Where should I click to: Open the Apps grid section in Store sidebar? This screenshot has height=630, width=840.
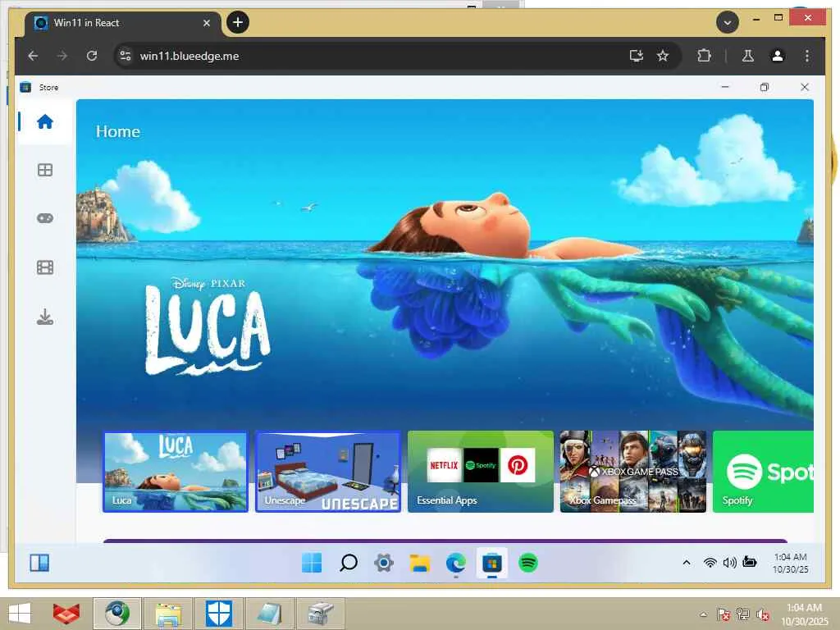point(45,170)
